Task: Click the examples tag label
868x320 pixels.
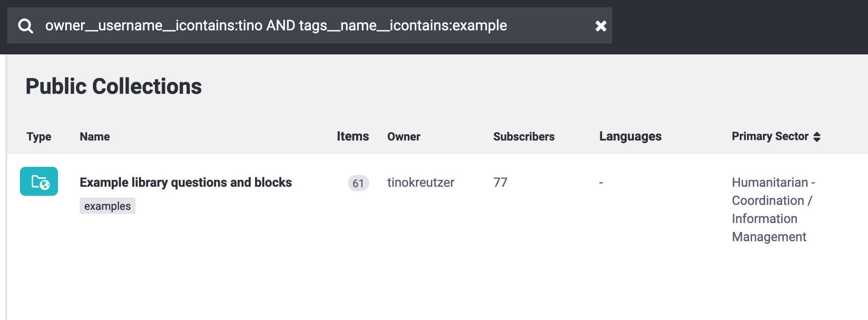Action: coord(107,206)
